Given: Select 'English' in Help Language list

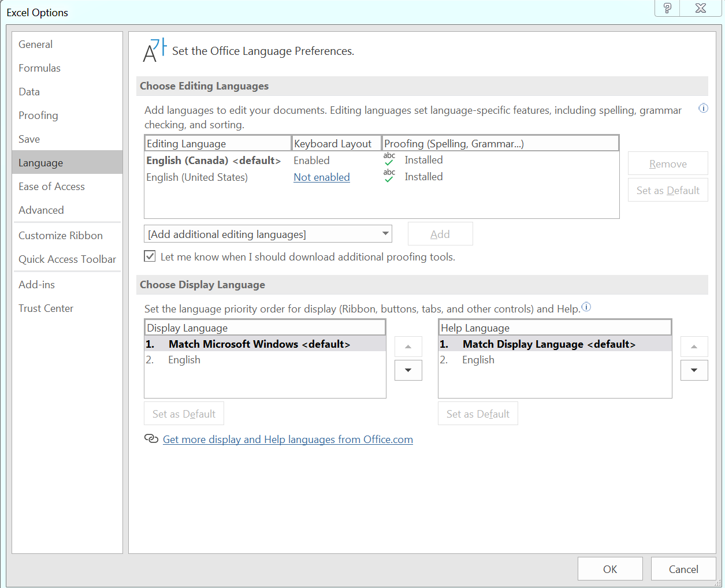Looking at the screenshot, I should (x=555, y=360).
